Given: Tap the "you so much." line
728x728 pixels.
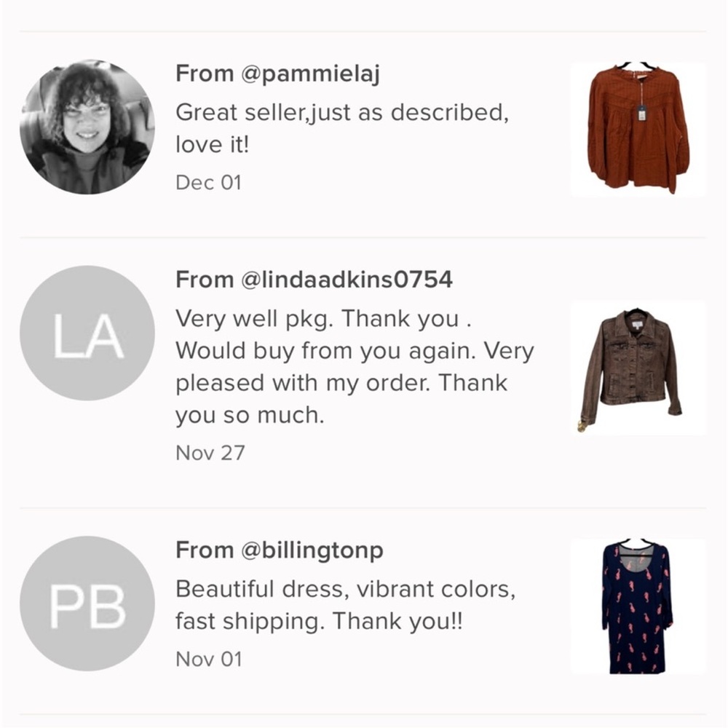Looking at the screenshot, I should pos(249,415).
